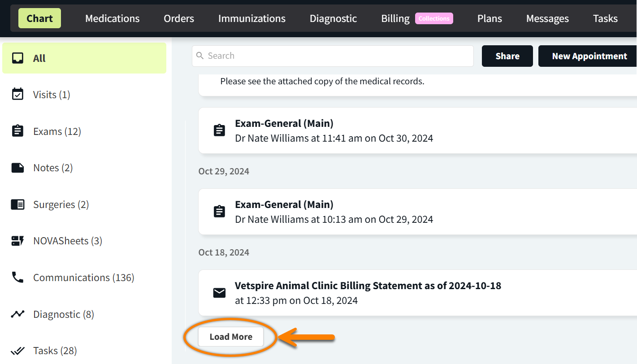Click the inbox icon beside All
The image size is (637, 364).
click(17, 58)
